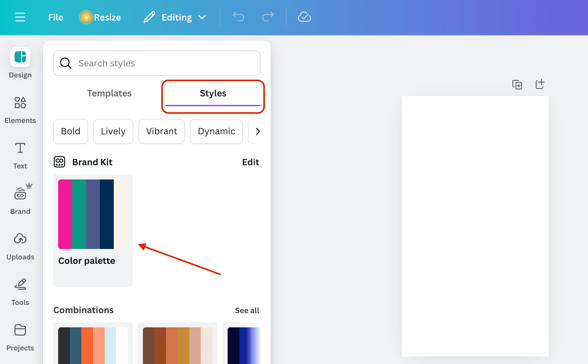Click the Combinations heading
588x364 pixels.
pyautogui.click(x=83, y=310)
